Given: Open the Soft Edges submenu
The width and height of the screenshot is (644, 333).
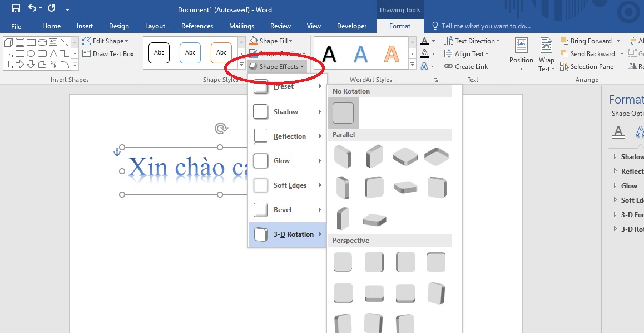Looking at the screenshot, I should point(288,185).
